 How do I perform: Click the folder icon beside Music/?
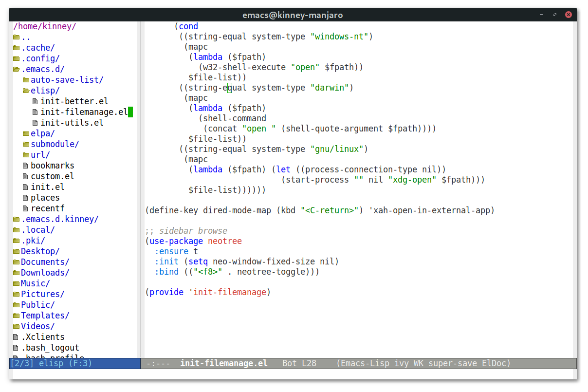[x=16, y=283]
